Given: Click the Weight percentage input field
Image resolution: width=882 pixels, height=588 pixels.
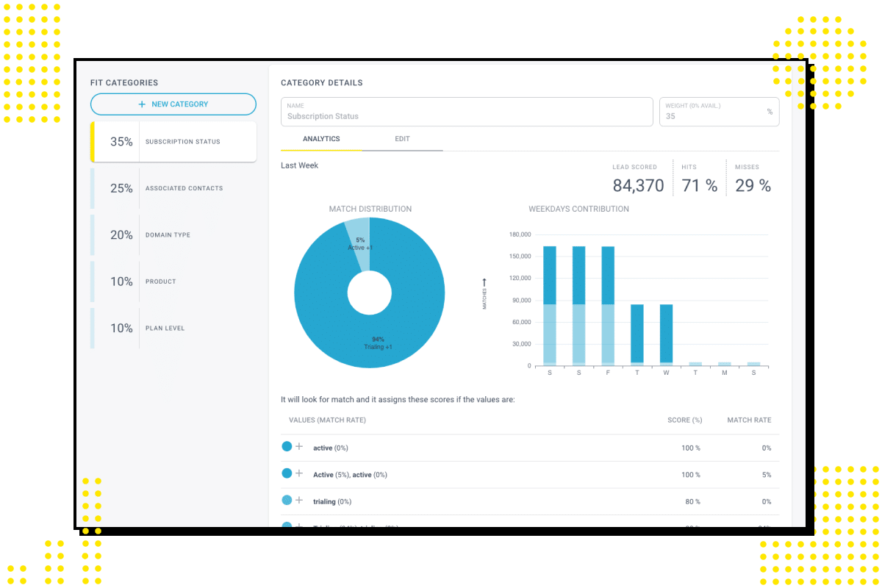Looking at the screenshot, I should [x=719, y=112].
